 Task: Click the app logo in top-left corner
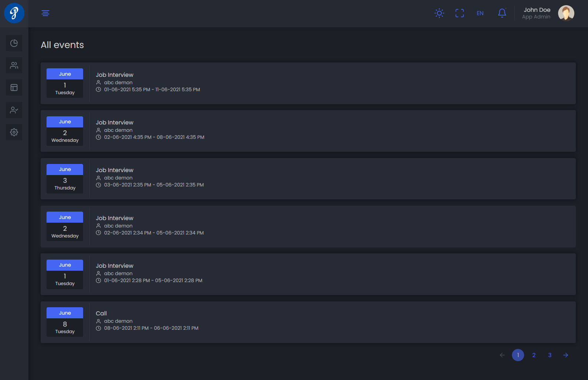click(14, 13)
